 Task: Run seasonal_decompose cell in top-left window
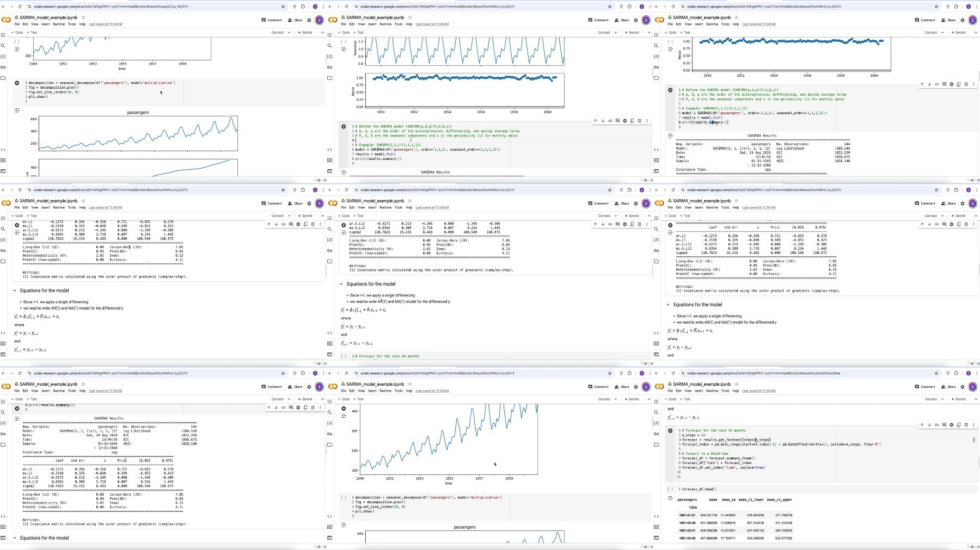(17, 83)
